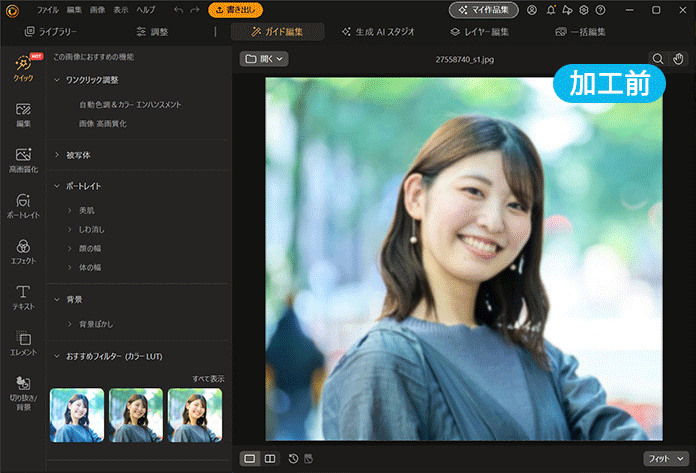The image size is (696, 473).
Task: Select the 高画質化 enhance tool
Action: point(23,161)
